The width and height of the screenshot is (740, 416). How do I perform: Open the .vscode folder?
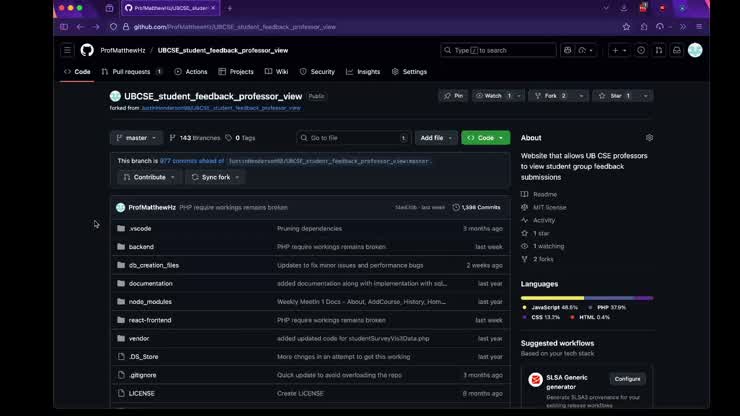140,229
